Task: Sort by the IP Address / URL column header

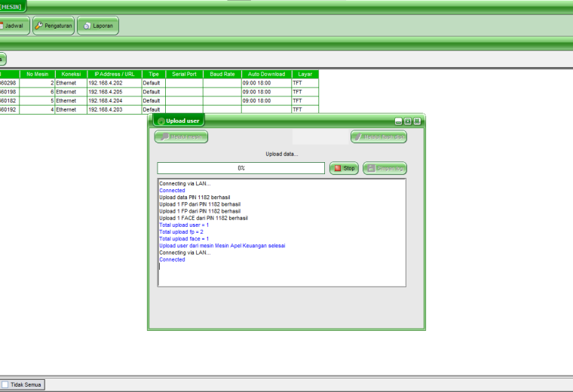Action: coord(115,74)
